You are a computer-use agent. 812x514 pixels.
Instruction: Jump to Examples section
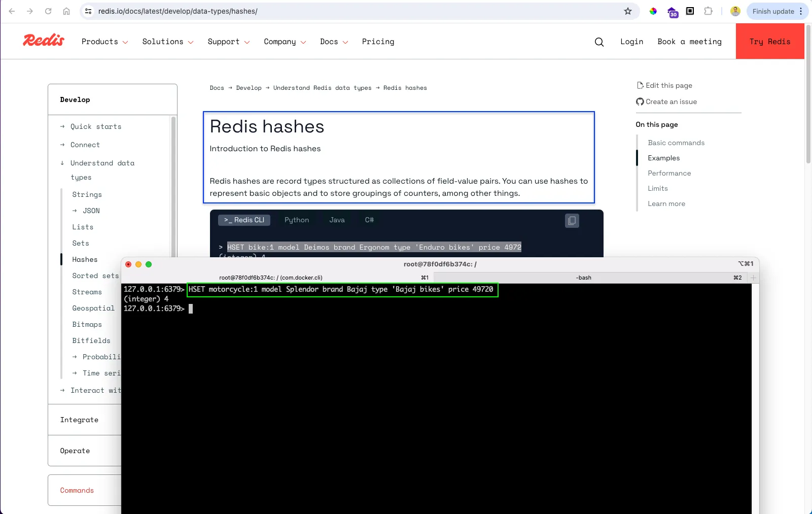click(663, 158)
